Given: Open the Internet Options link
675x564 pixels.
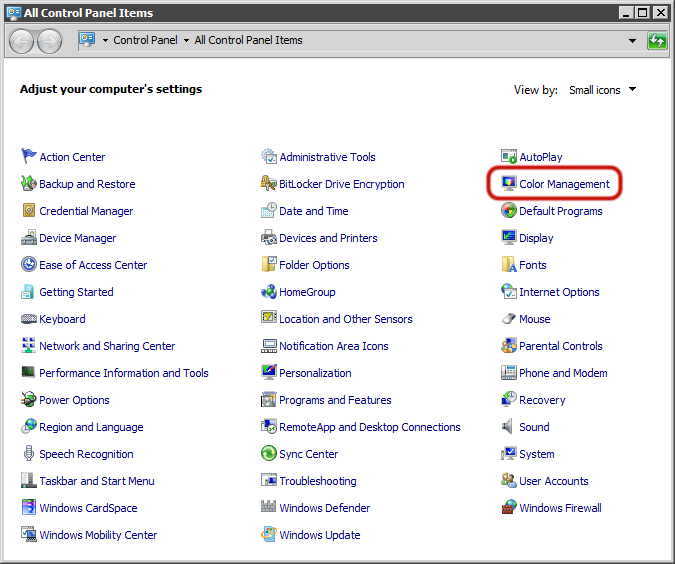Looking at the screenshot, I should pos(559,292).
